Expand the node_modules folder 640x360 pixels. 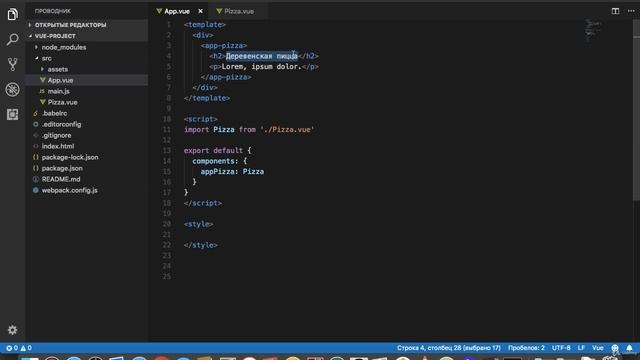tap(87, 47)
